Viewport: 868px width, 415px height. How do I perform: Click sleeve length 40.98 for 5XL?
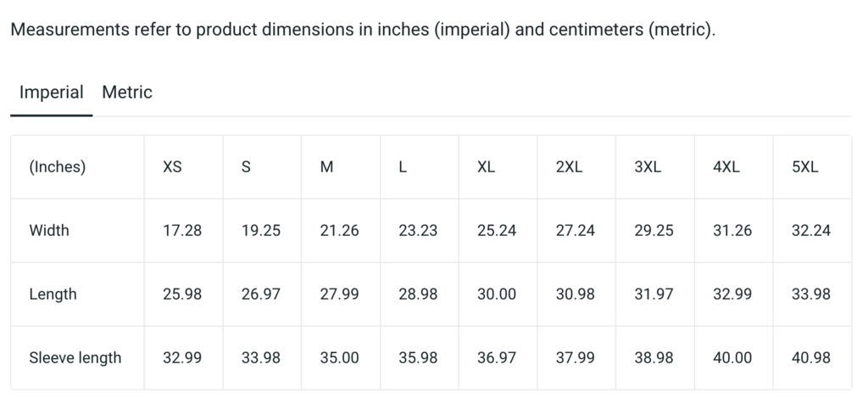(x=811, y=358)
